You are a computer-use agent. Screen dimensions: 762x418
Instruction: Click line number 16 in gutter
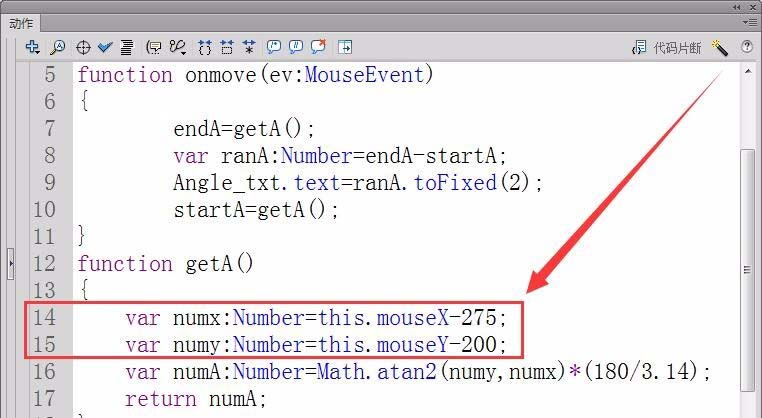[45, 371]
